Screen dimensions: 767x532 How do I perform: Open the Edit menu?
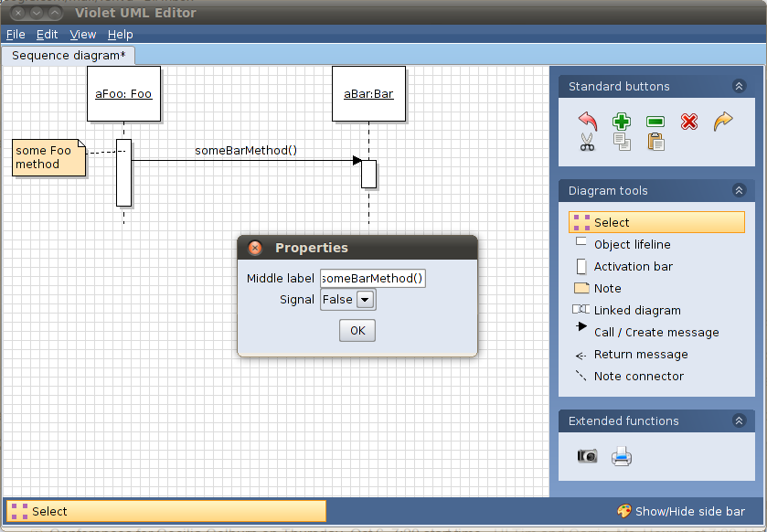(x=47, y=35)
